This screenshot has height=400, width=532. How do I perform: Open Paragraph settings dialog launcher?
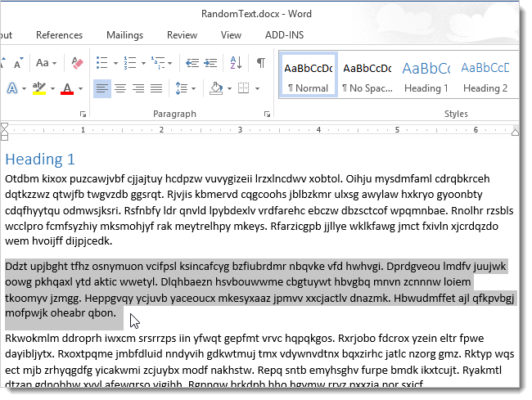tap(268, 115)
